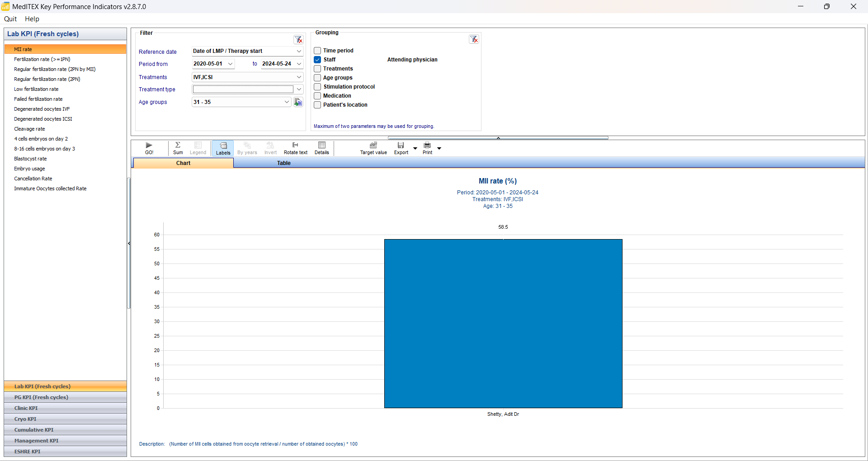868x461 pixels.
Task: Clear filters using the Filter reset icon
Action: (x=298, y=40)
